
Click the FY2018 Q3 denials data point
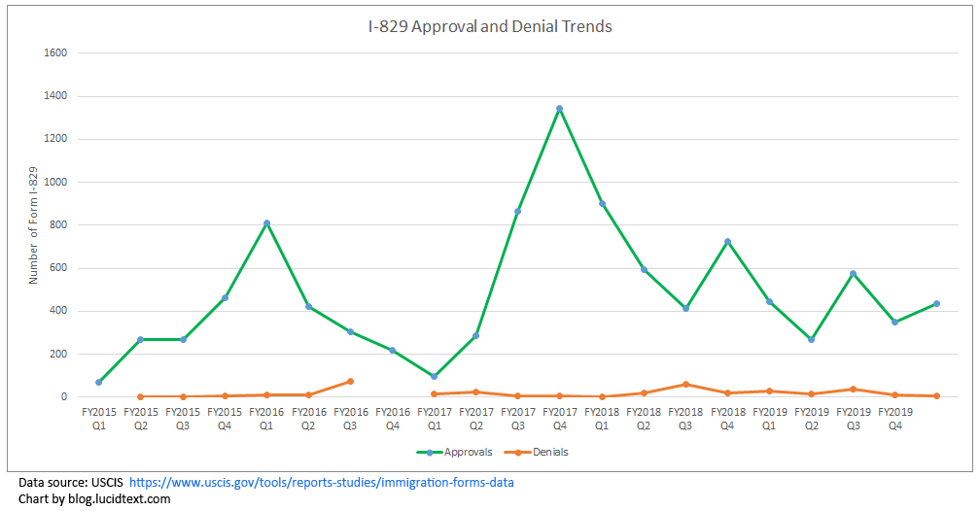point(685,385)
